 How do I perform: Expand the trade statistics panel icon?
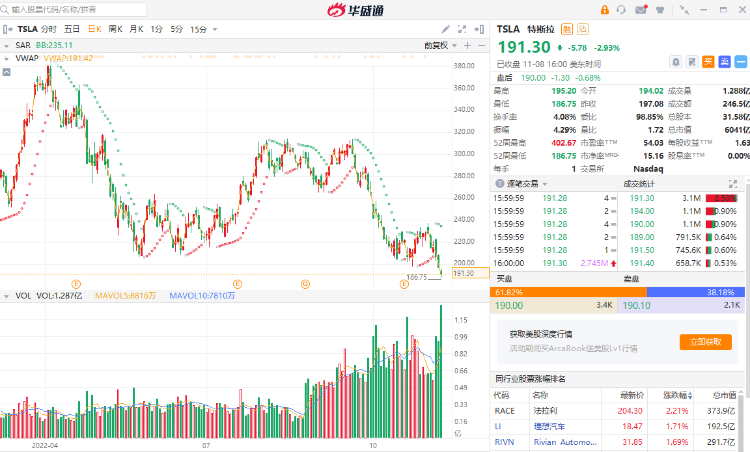coord(733,184)
